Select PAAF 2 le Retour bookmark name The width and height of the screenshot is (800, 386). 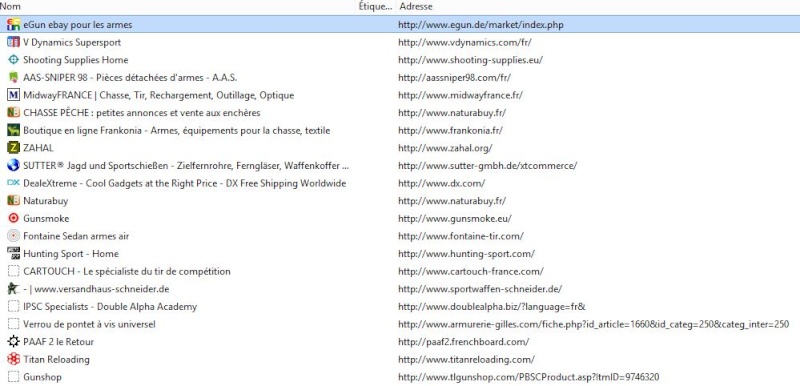(x=58, y=342)
